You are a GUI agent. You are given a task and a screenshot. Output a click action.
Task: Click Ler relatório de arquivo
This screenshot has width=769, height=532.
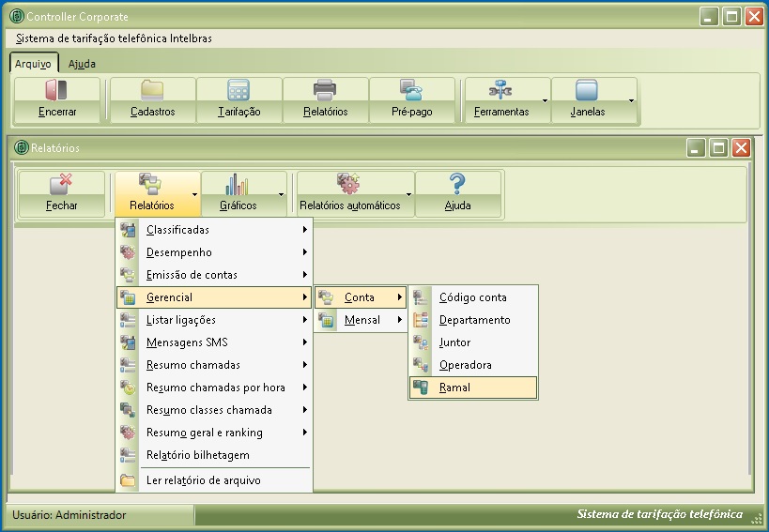point(203,480)
